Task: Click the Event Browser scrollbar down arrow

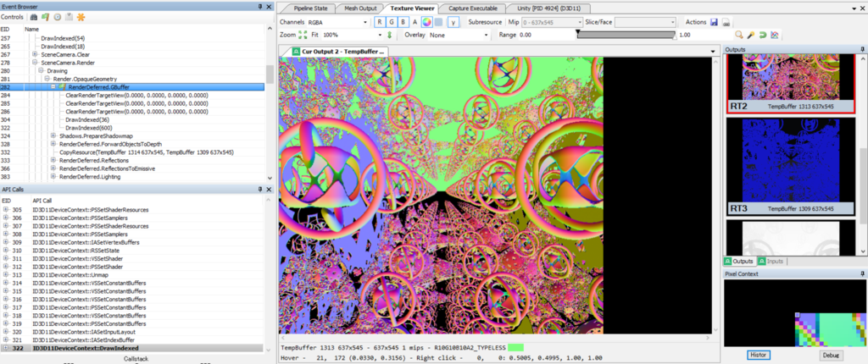Action: 270,178
